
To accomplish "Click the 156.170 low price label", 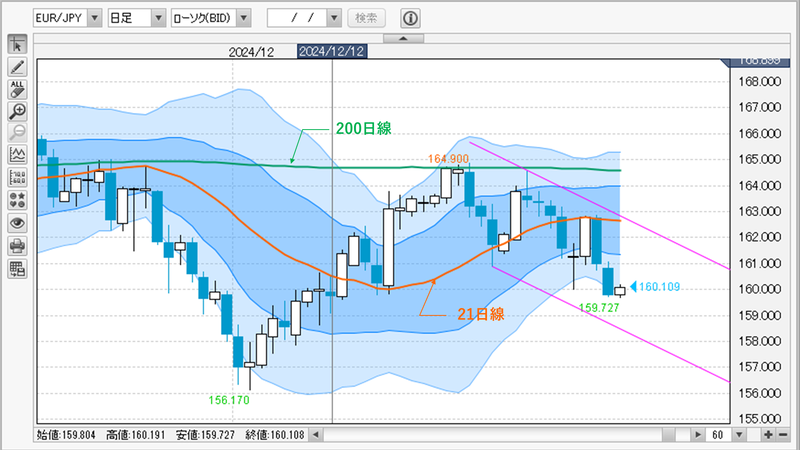I will (229, 400).
